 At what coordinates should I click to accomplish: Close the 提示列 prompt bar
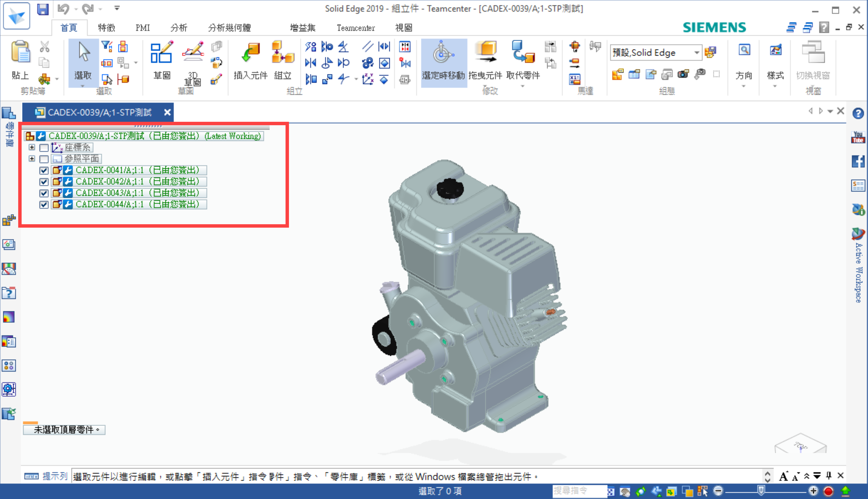tap(840, 476)
